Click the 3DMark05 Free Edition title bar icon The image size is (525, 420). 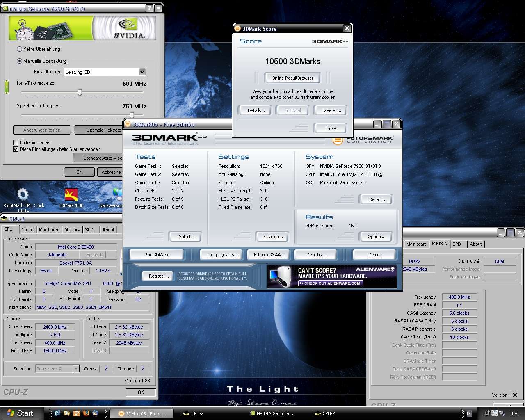tap(128, 124)
